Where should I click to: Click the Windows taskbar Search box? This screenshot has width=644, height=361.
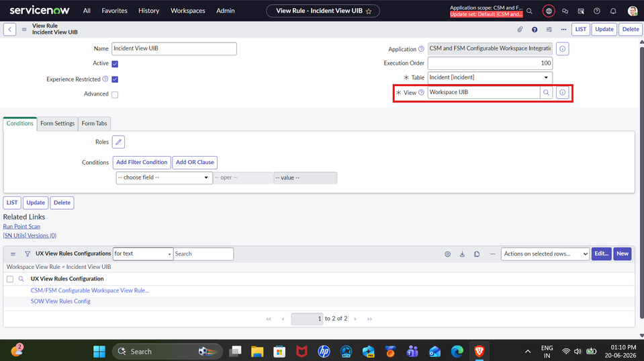[167, 351]
